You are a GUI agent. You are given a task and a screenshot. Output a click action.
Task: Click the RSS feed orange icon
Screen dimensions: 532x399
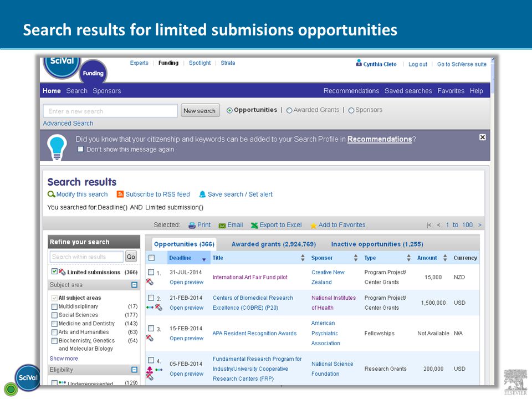120,194
